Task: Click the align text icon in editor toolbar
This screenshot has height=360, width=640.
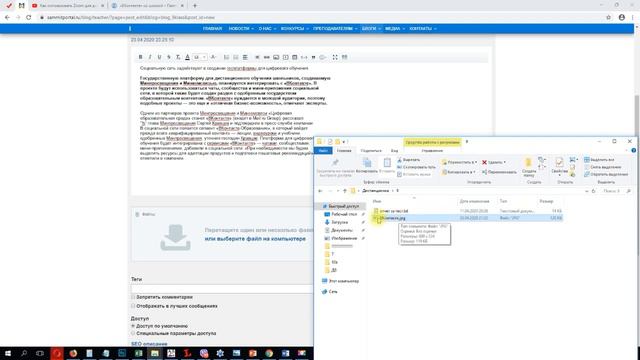Action: point(245,57)
